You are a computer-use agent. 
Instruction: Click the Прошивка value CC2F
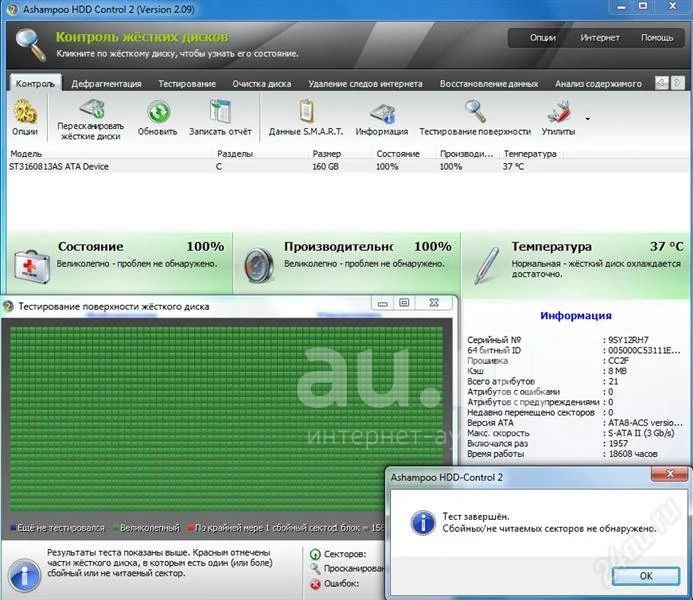[x=618, y=361]
